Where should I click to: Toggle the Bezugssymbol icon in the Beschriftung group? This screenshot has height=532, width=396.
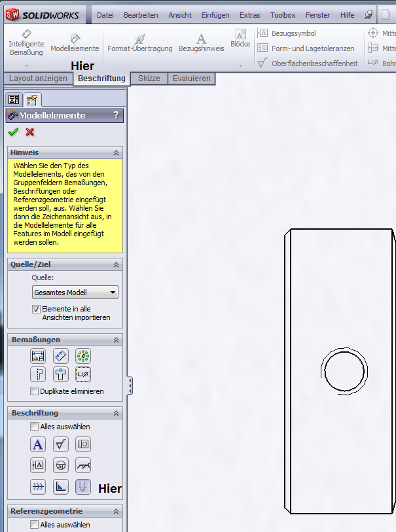[38, 465]
